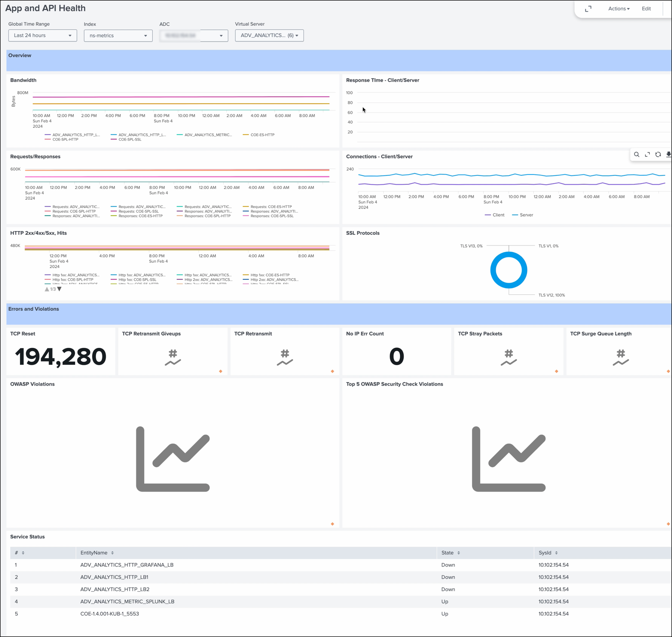Click the No IP Err Count value 0

(x=396, y=356)
